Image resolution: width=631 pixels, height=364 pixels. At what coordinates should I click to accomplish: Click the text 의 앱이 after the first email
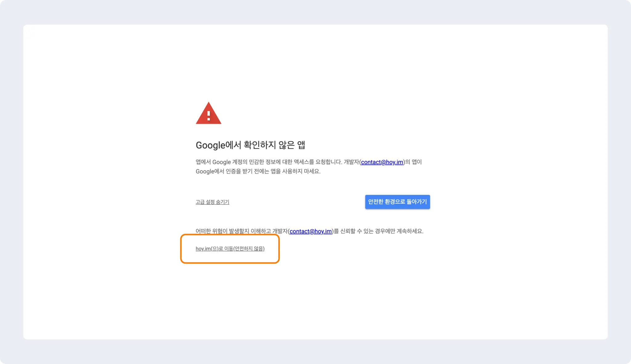point(413,162)
